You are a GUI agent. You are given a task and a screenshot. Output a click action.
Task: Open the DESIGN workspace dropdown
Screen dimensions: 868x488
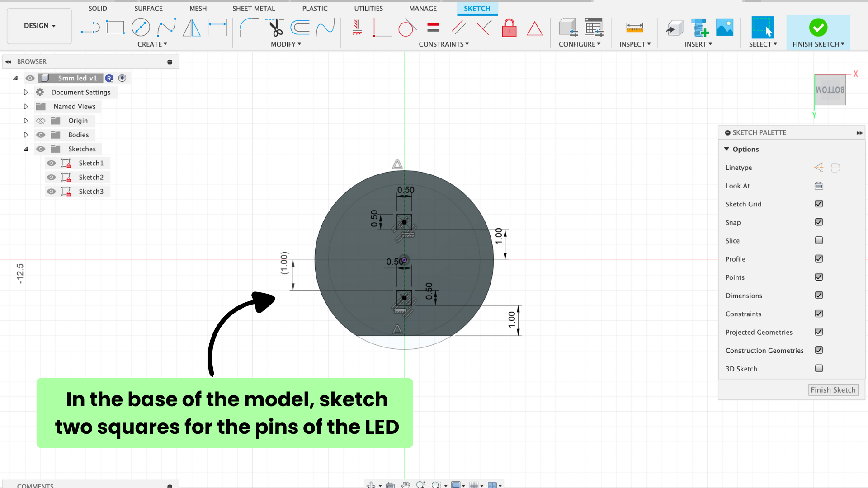pos(39,26)
